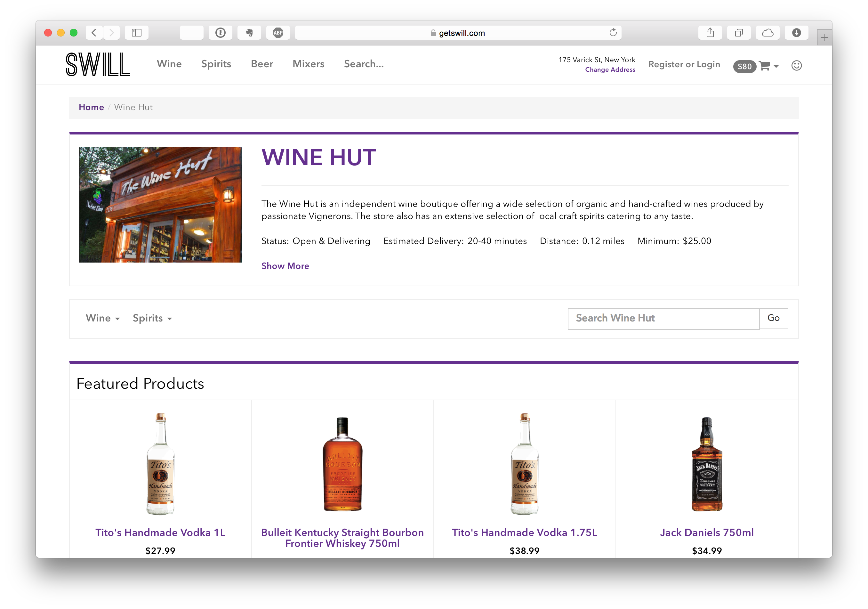Click the '175 Varick St, New York' address

597,60
